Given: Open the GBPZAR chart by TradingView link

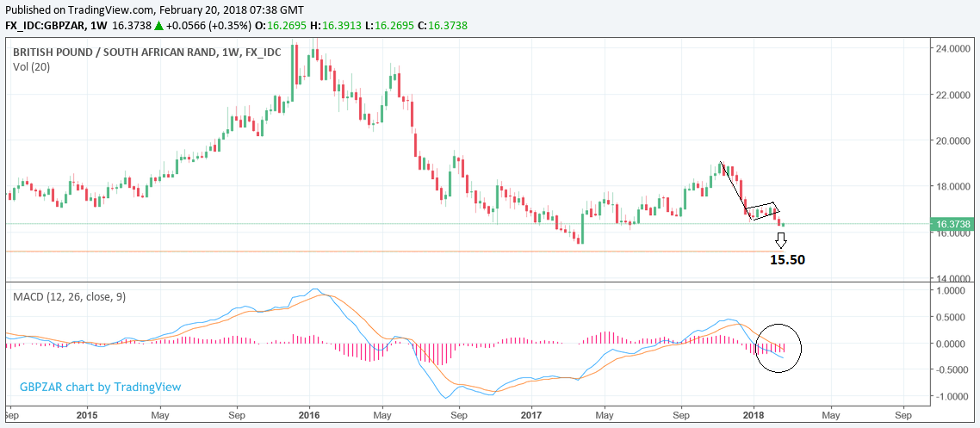Looking at the screenshot, I should [101, 387].
